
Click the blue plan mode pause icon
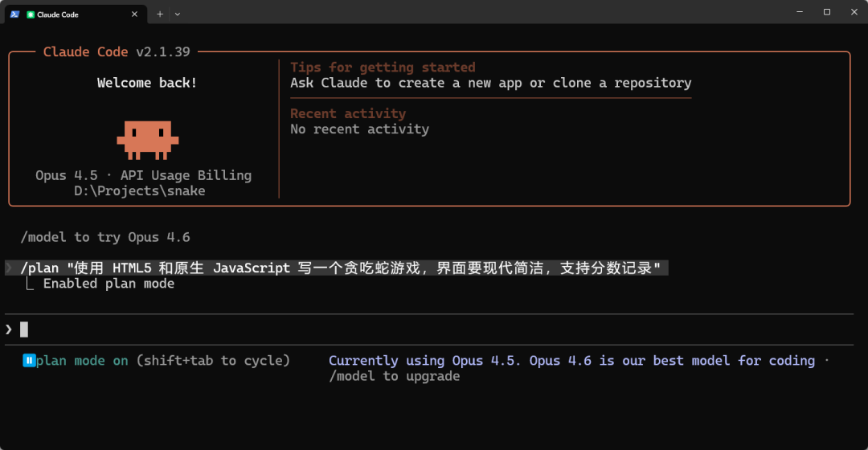click(29, 361)
